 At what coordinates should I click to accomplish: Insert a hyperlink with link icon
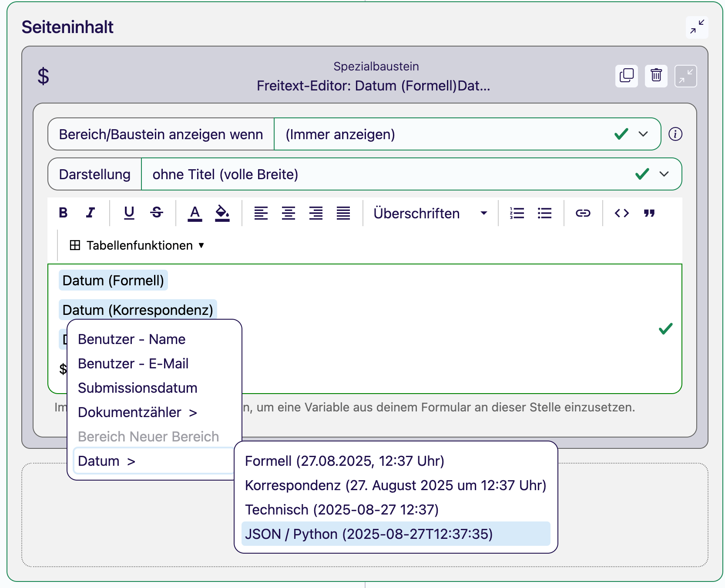pos(583,213)
